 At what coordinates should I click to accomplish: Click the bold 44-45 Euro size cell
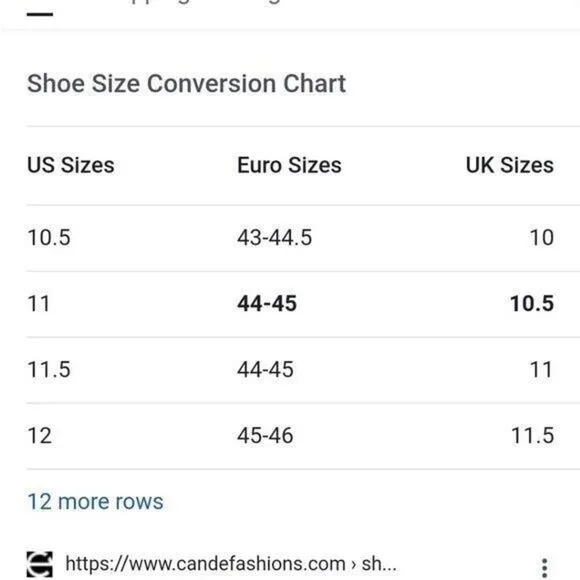pyautogui.click(x=267, y=304)
